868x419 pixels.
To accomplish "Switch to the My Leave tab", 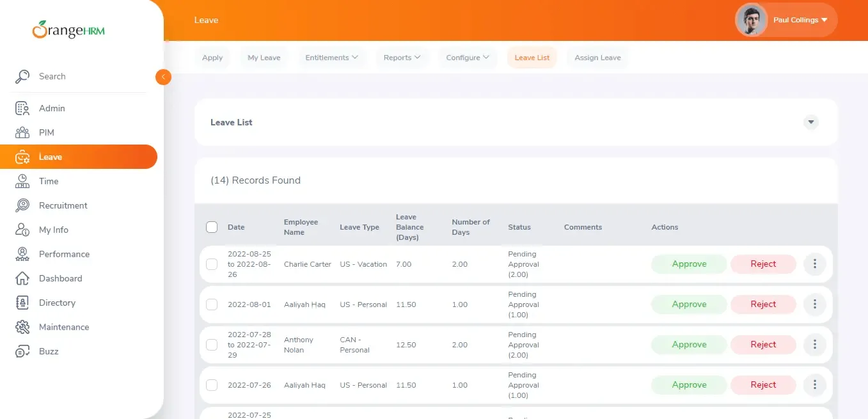I will click(264, 58).
